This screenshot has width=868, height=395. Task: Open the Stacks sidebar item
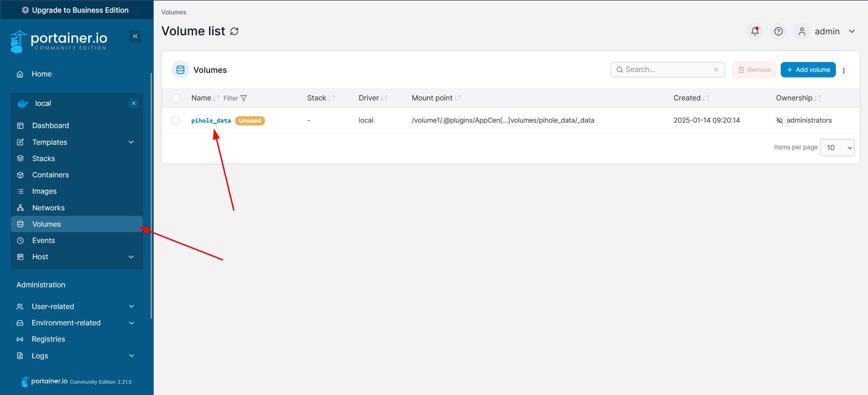coord(43,158)
